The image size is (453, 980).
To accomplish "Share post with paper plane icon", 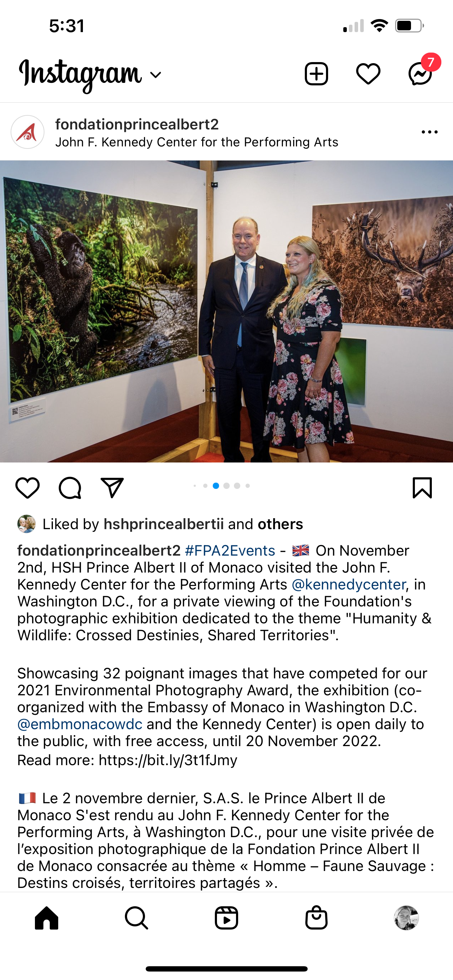I will (x=112, y=487).
